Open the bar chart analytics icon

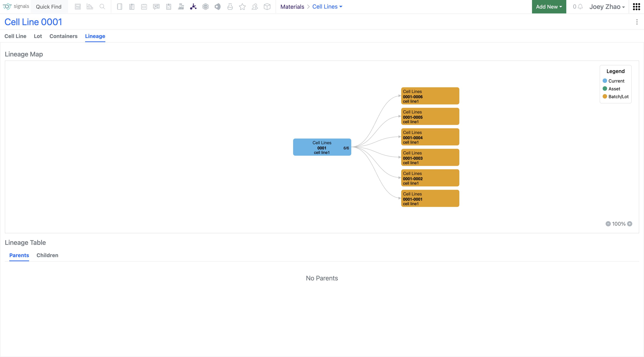point(90,7)
